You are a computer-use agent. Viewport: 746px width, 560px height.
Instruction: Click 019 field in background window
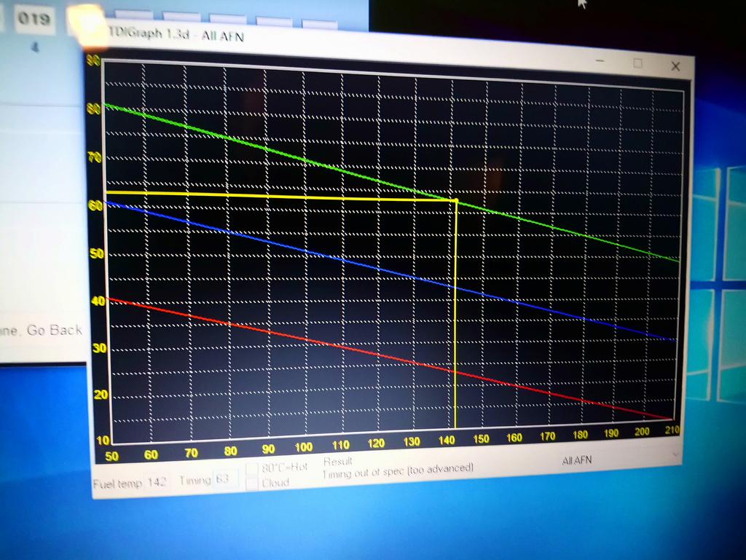[x=34, y=19]
